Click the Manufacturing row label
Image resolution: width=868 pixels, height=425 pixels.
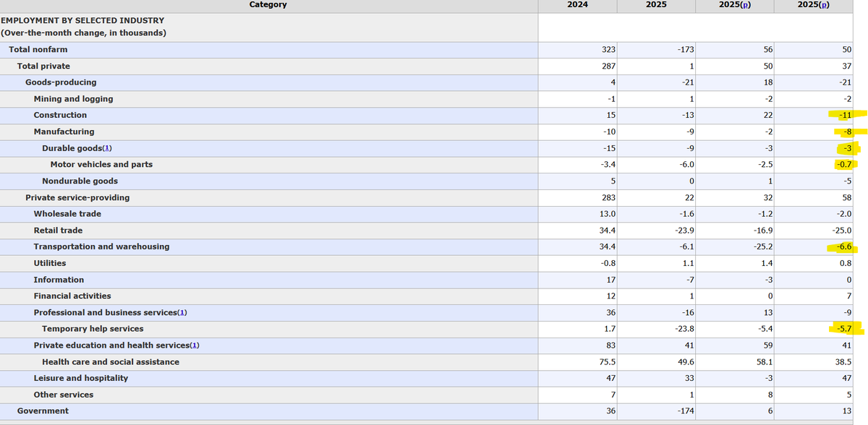pyautogui.click(x=64, y=132)
